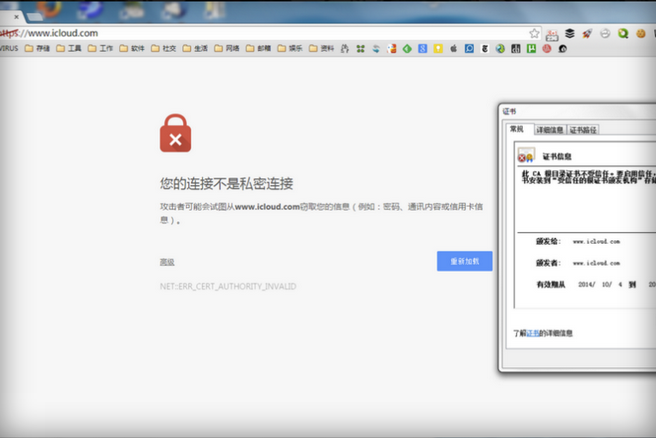Click the rocket extension icon
The height and width of the screenshot is (438, 656).
tap(587, 33)
